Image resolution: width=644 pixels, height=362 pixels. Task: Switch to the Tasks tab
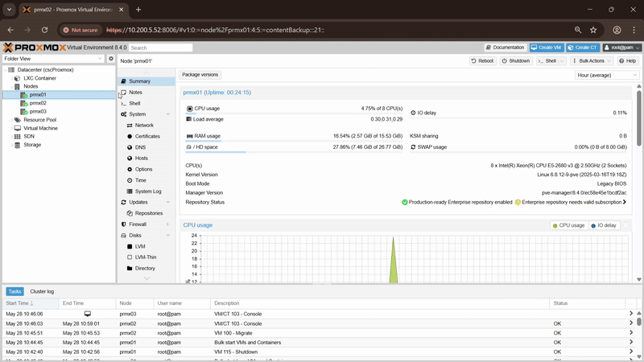point(14,291)
